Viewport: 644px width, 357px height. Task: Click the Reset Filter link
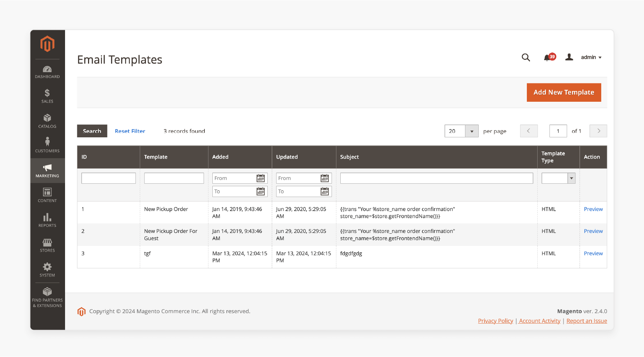tap(130, 131)
